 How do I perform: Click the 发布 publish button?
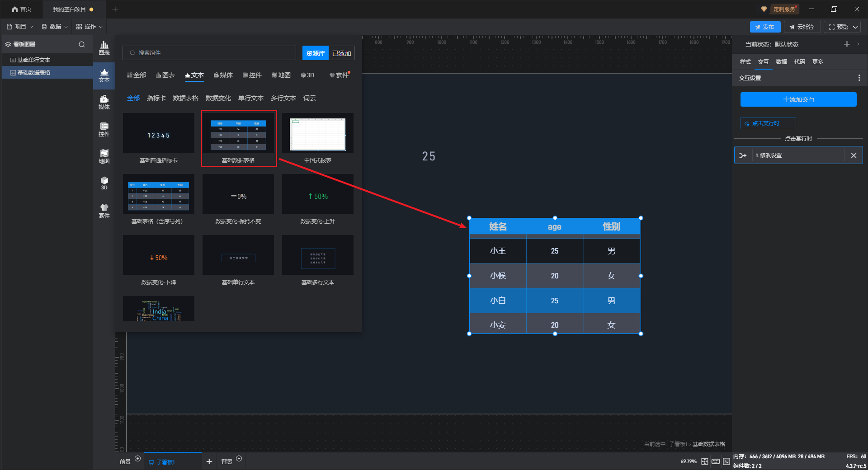[x=764, y=27]
